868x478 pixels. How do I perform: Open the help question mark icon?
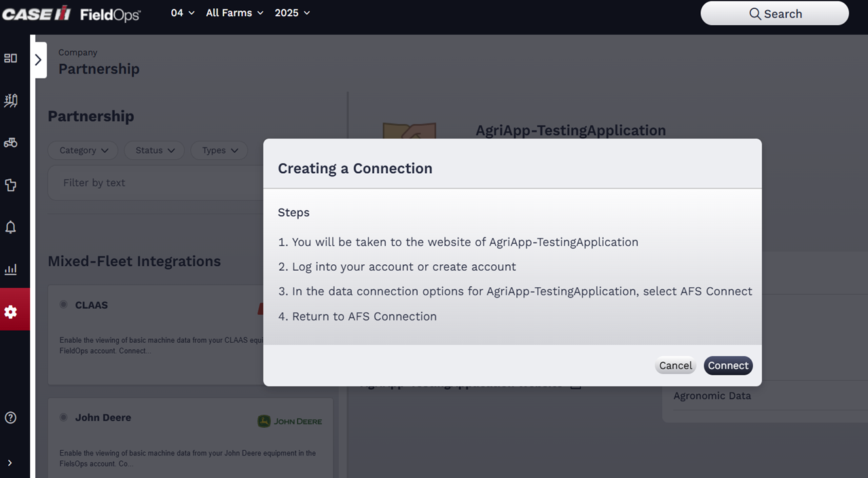(11, 418)
